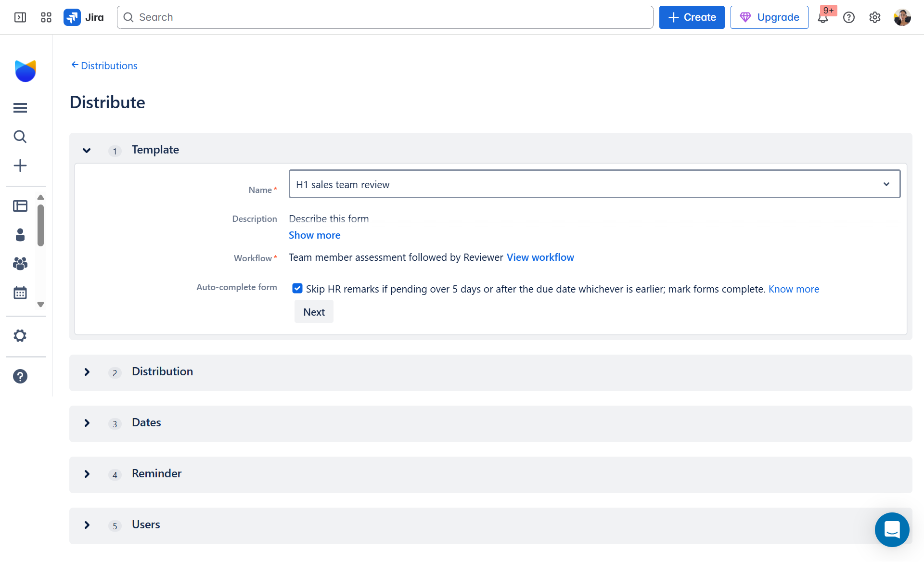Screen dimensions: 924x562
Task: Select the search icon in the left sidebar
Action: pyautogui.click(x=20, y=137)
